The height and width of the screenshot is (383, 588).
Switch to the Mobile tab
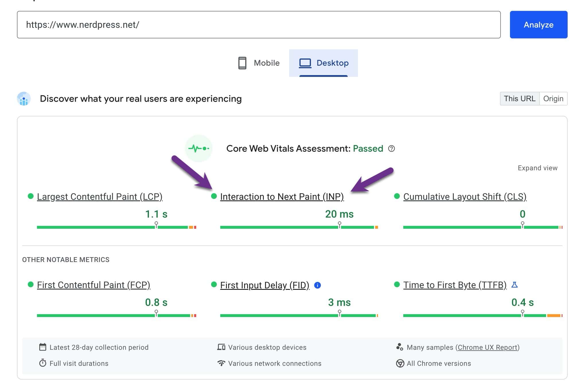259,63
